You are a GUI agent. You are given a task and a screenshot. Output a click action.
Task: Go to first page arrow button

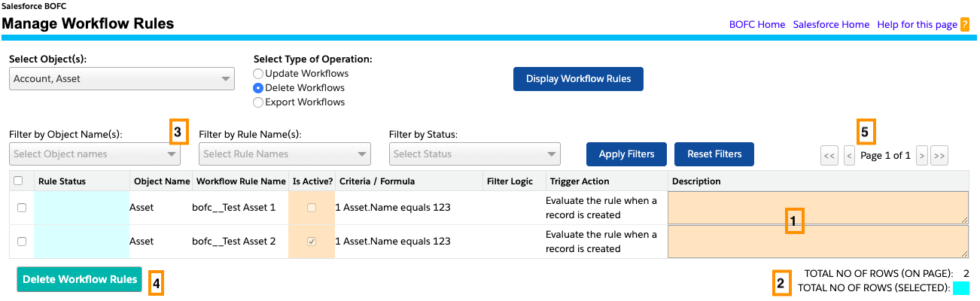829,156
